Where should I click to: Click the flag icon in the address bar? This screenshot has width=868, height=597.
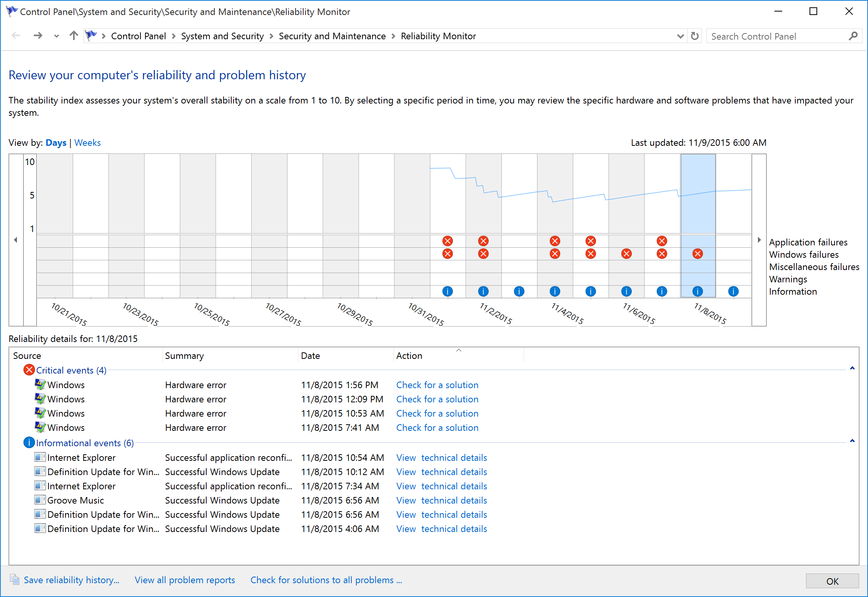91,36
